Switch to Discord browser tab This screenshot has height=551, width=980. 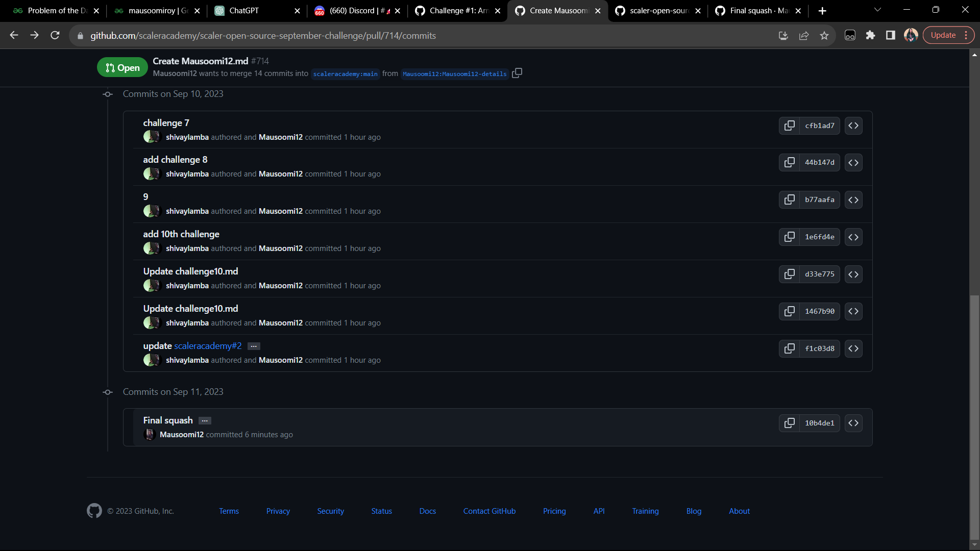click(x=352, y=11)
